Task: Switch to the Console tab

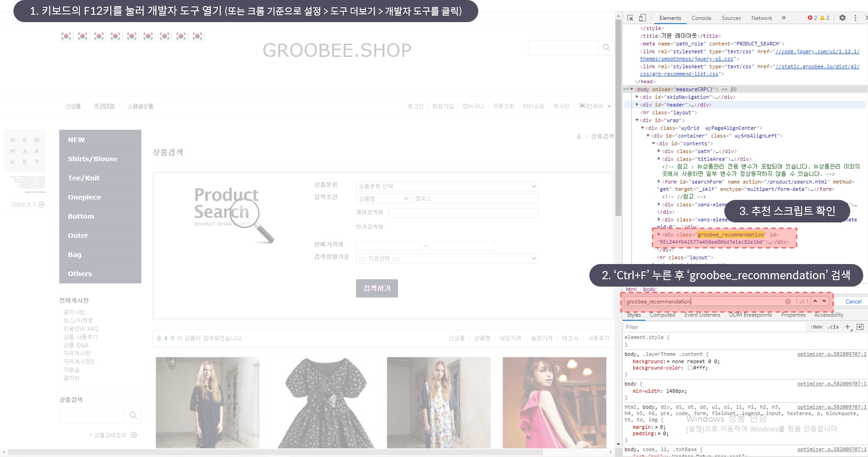Action: (701, 18)
